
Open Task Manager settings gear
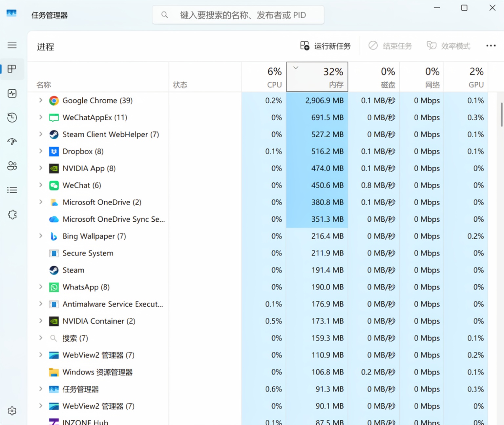(12, 411)
